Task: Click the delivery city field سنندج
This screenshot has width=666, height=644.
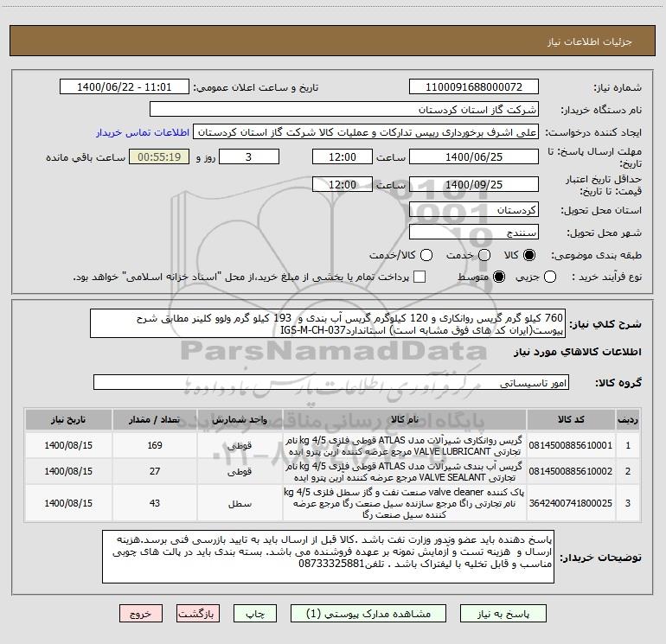Action: point(474,233)
